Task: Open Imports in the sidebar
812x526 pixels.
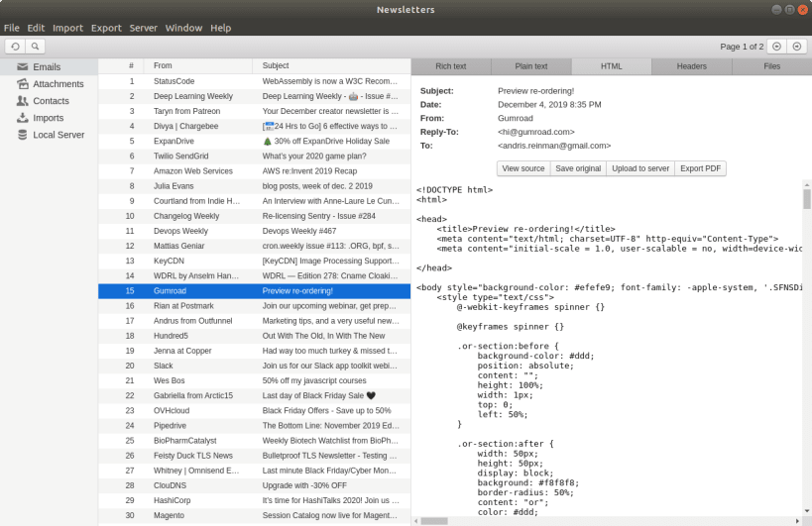Action: (48, 118)
